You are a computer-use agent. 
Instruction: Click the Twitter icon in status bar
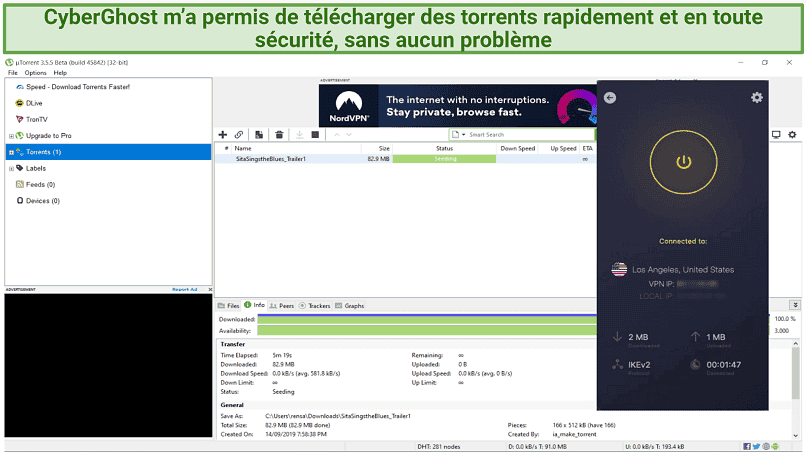click(756, 446)
